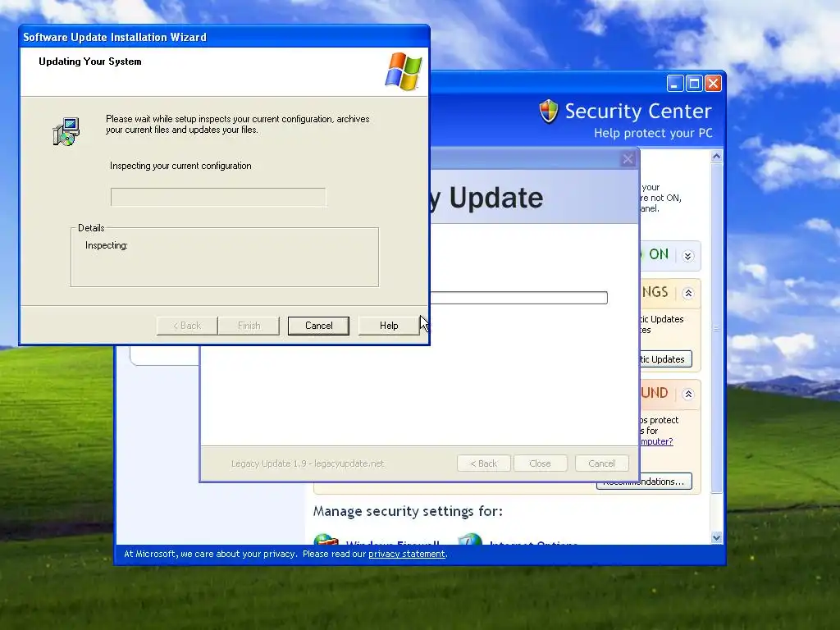Cancel the Software Update Installation Wizard
This screenshot has height=630, width=840.
[318, 326]
